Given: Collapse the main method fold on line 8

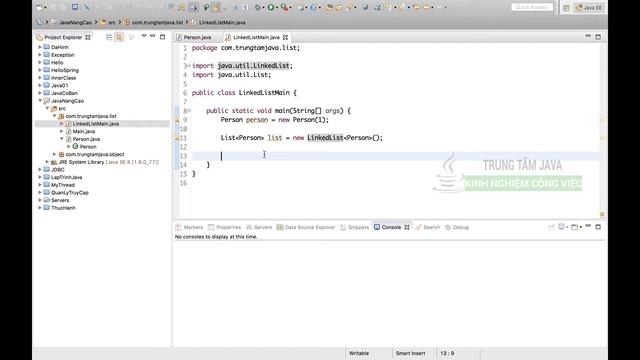Looking at the screenshot, I should 189,111.
